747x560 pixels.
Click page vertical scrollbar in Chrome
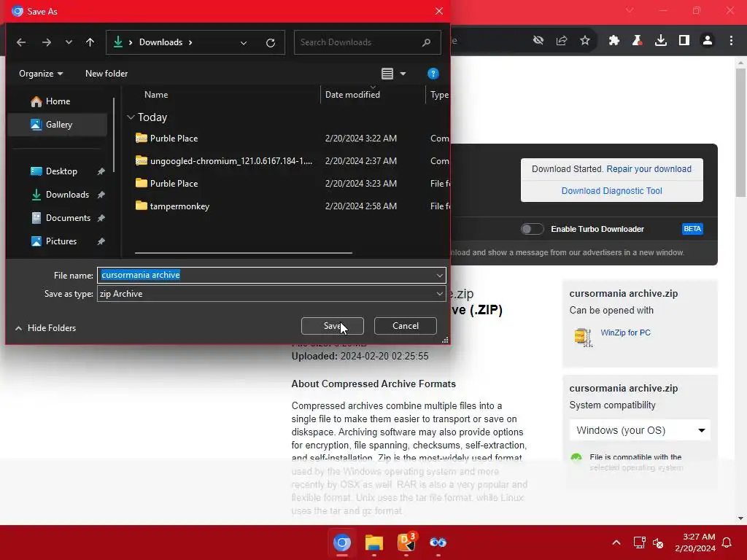point(740,133)
